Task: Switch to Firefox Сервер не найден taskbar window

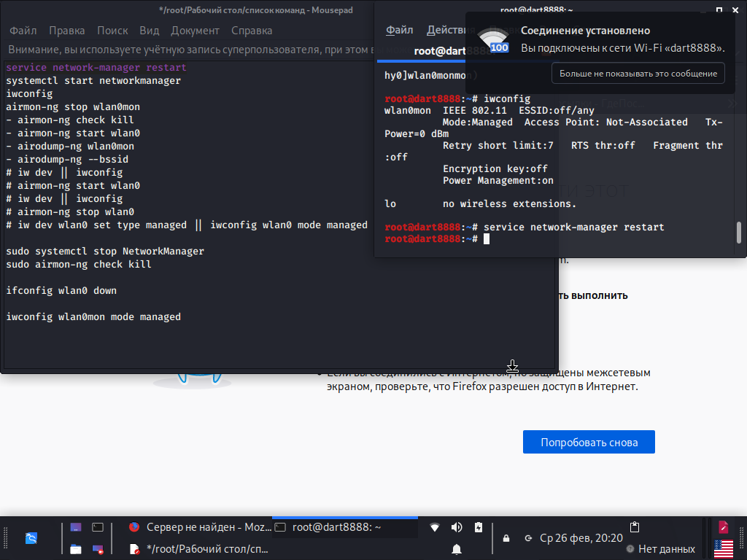Action: click(x=198, y=527)
